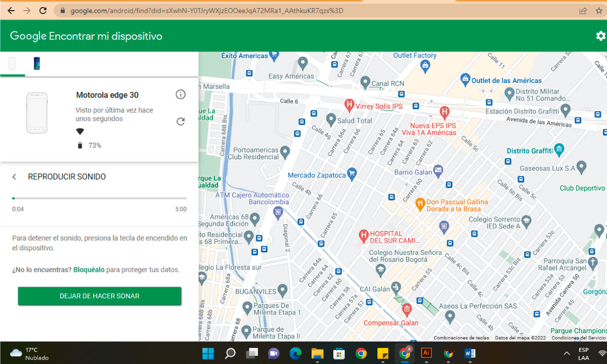The image size is (607, 364).
Task: Refresh device location with circular arrow
Action: click(181, 121)
